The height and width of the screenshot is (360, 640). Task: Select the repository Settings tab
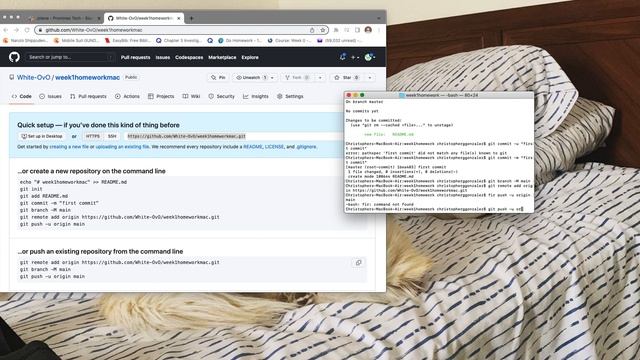290,96
